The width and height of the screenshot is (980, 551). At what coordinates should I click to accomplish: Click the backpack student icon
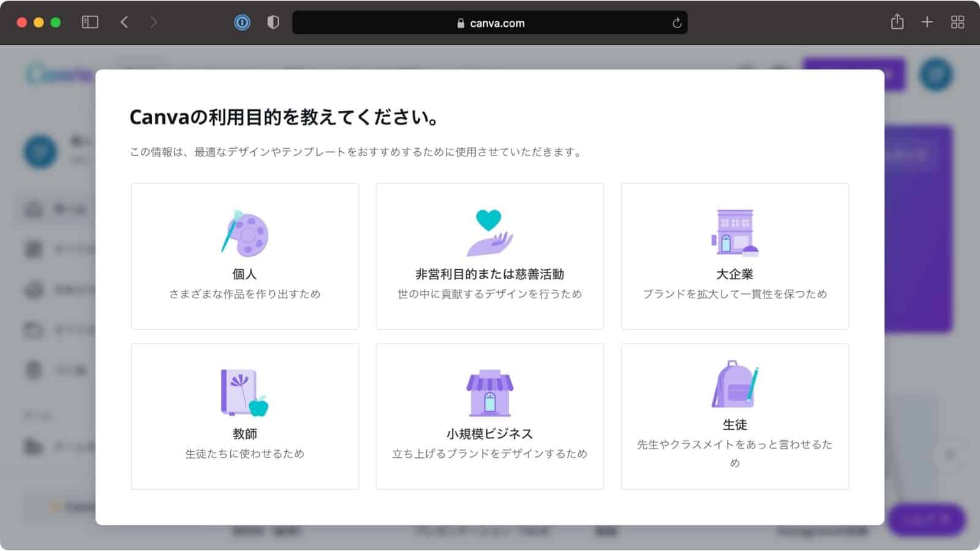tap(735, 384)
